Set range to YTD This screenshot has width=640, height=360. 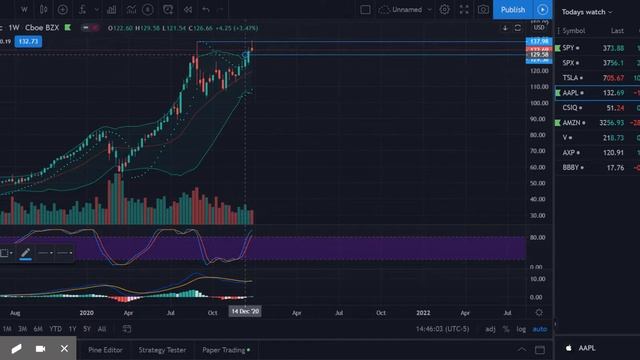point(56,329)
